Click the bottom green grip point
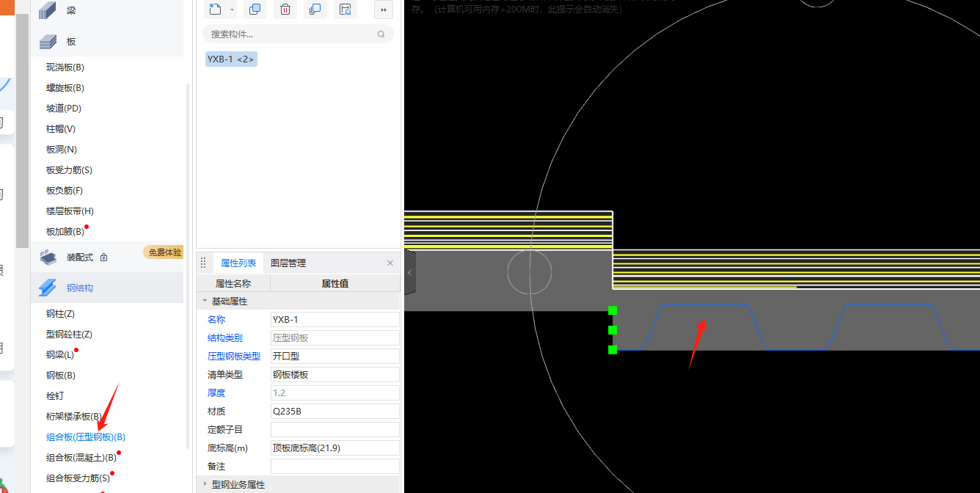Viewport: 980px width, 493px height. (612, 349)
